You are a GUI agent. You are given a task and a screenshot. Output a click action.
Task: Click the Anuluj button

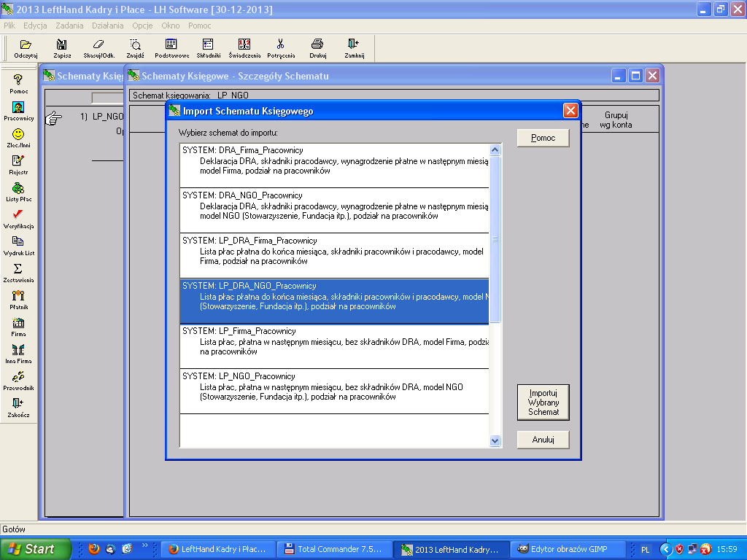click(543, 440)
